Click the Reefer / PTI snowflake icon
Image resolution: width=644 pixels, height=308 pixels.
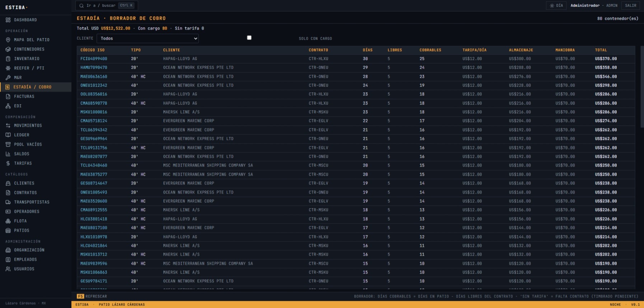(x=8, y=68)
